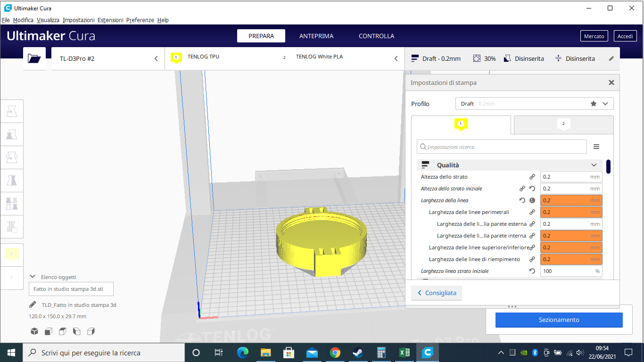Switch to the ANTEPRIMA stage tab

coord(316,36)
